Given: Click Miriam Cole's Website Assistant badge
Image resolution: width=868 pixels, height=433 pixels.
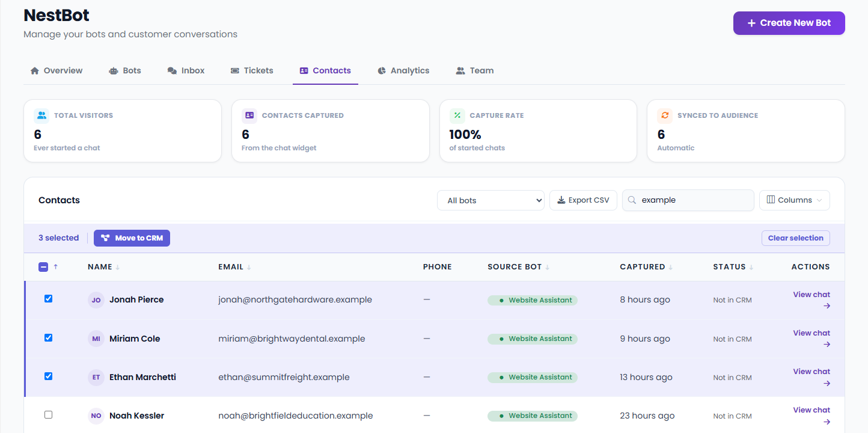Looking at the screenshot, I should pos(533,339).
